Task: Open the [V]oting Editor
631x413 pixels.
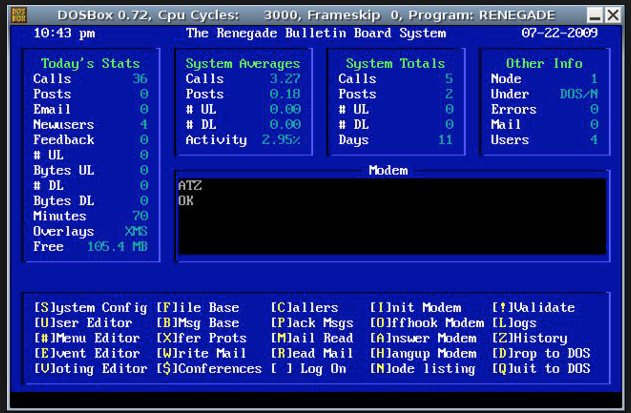Action: tap(91, 369)
